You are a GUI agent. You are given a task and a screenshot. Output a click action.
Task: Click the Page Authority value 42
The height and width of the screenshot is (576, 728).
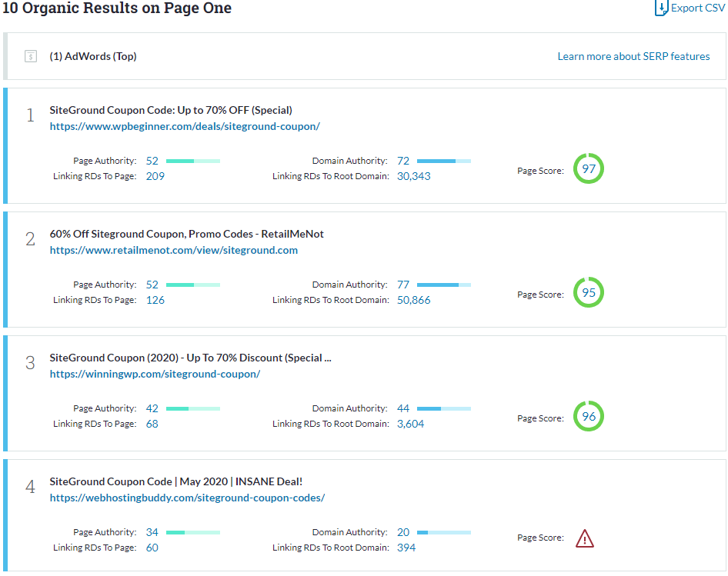coord(152,409)
